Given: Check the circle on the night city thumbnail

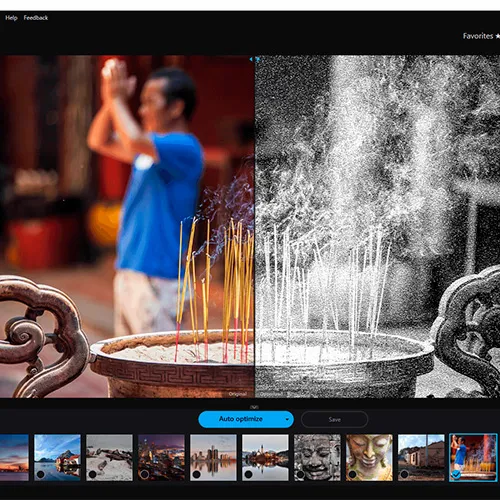Looking at the screenshot, I should (145, 474).
